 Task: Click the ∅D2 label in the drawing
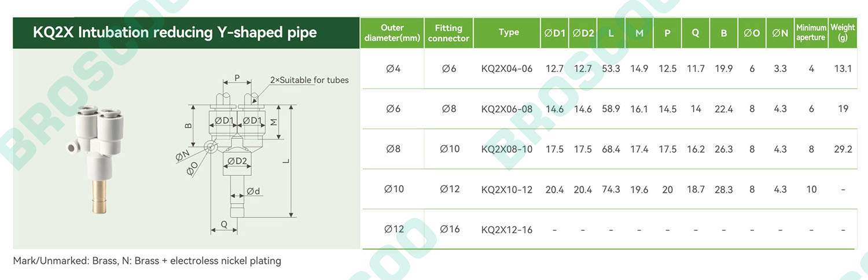coord(237,160)
